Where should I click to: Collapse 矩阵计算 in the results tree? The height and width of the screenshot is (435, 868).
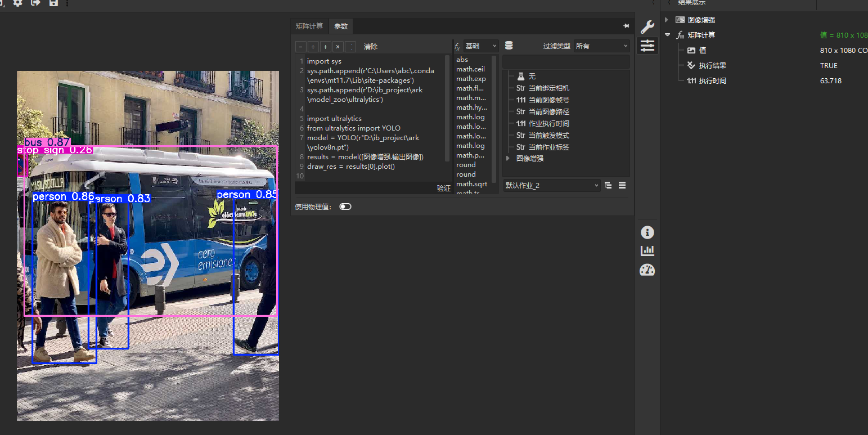(x=667, y=34)
